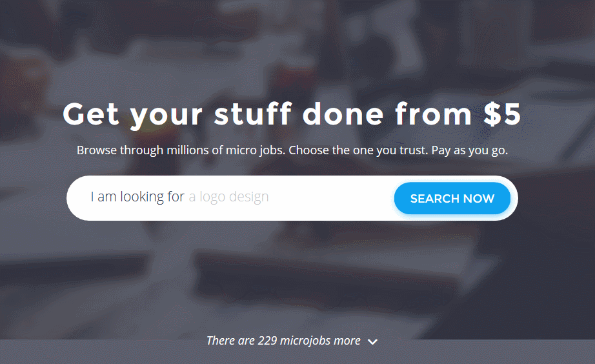
Task: Click the SEARCH NOW button
Action: (x=452, y=198)
